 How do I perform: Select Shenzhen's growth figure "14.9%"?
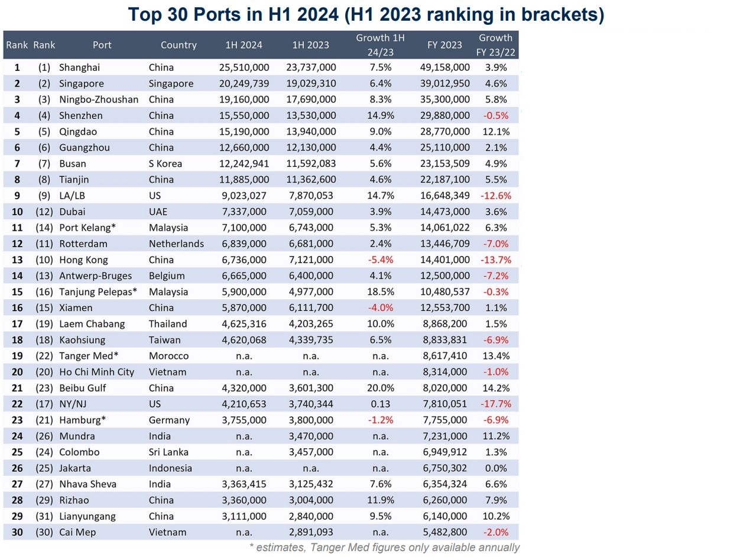coord(380,115)
